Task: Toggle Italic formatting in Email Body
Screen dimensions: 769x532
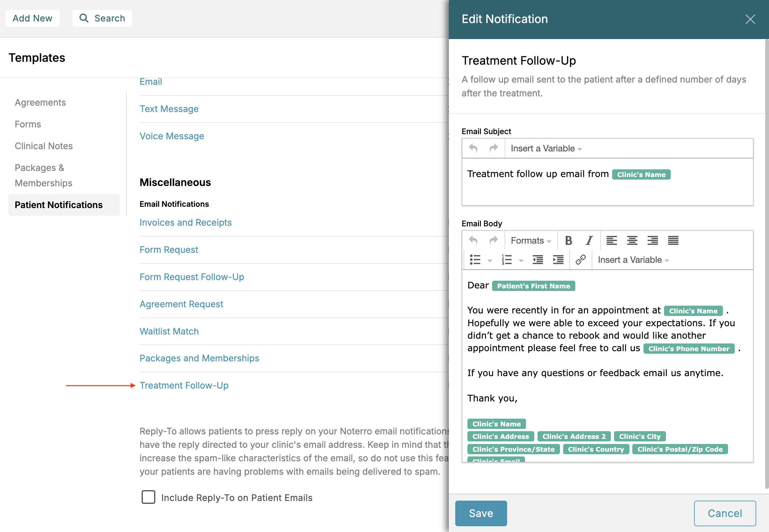Action: click(x=589, y=240)
